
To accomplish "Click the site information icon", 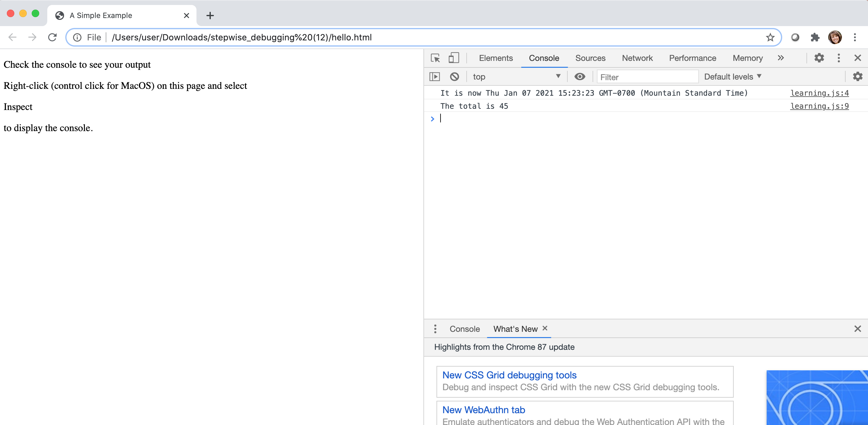I will point(77,37).
